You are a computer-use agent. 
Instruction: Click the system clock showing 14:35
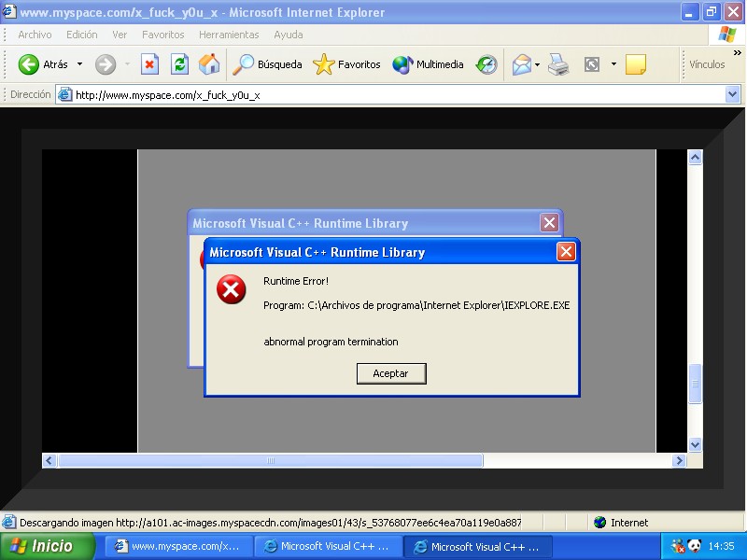[721, 546]
